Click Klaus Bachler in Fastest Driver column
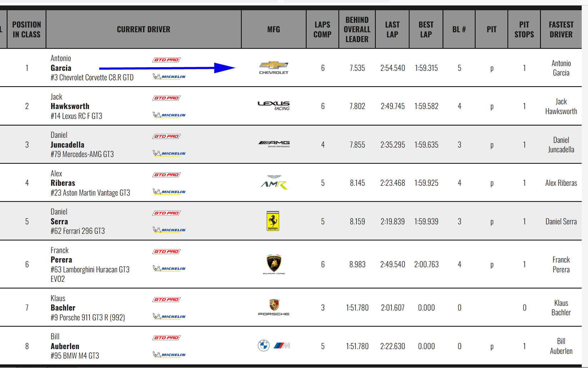The width and height of the screenshot is (588, 368). tap(561, 308)
